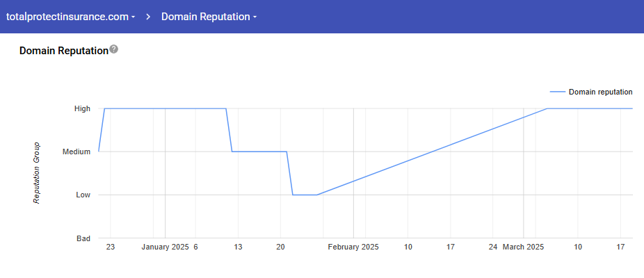
Task: Click the 20 date tick on x-axis
Action: pos(281,247)
